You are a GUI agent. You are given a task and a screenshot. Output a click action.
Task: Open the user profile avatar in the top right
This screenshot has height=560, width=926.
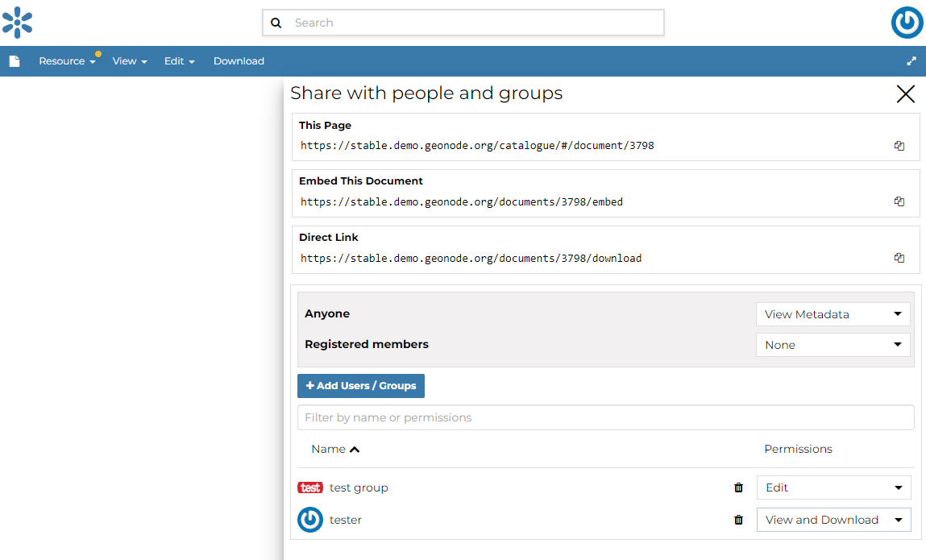(x=907, y=23)
